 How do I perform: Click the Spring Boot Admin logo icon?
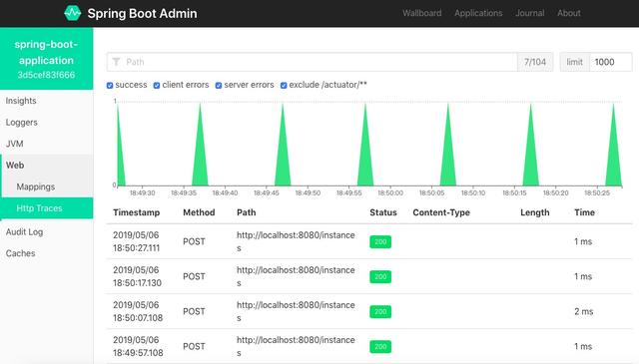(x=73, y=13)
